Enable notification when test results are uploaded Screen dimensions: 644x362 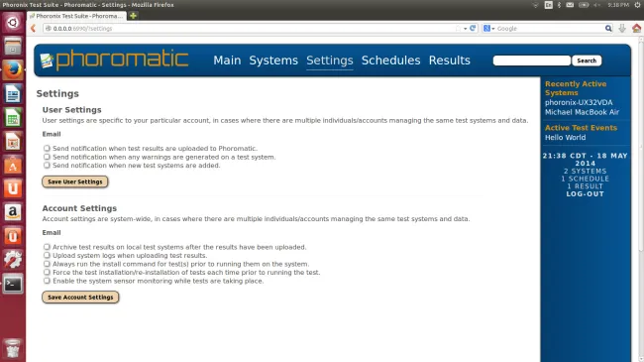(x=47, y=148)
